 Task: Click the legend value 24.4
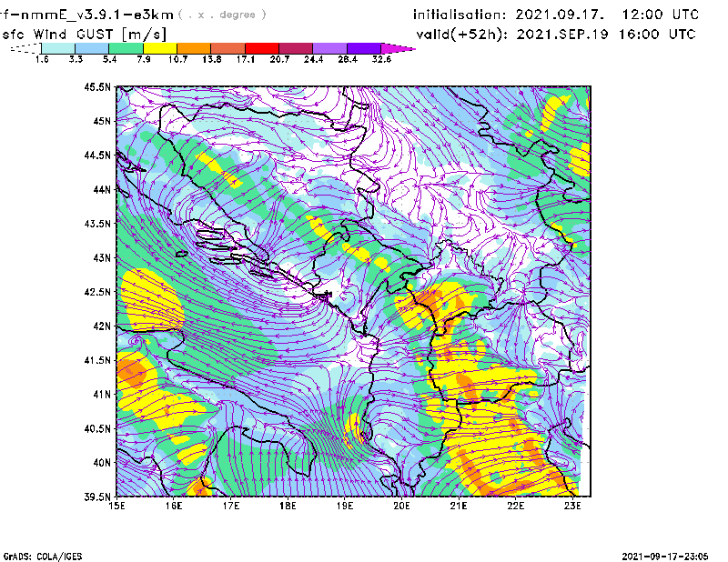313,59
